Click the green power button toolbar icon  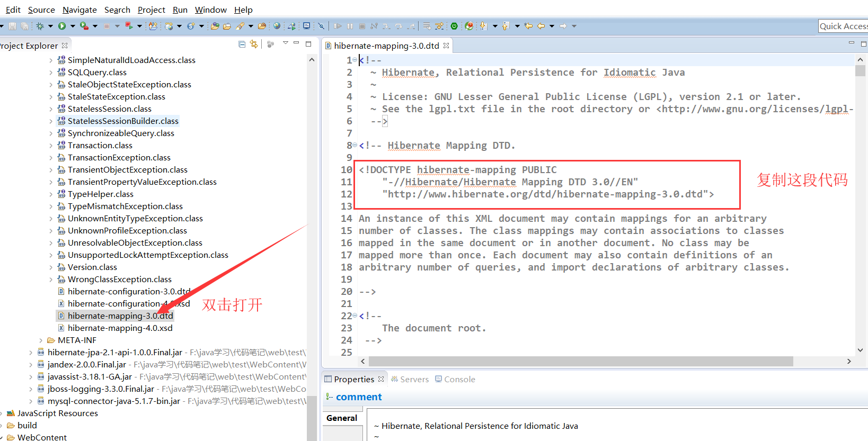(454, 26)
